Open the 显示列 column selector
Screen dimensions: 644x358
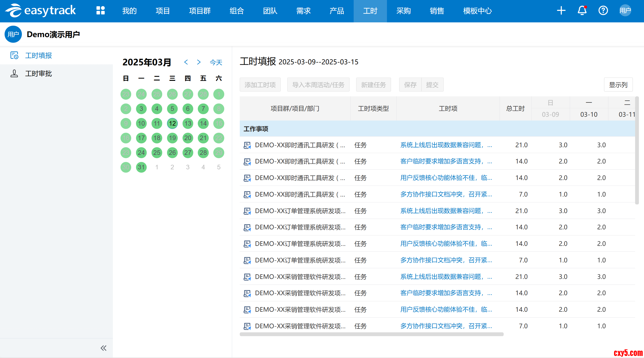click(x=618, y=85)
